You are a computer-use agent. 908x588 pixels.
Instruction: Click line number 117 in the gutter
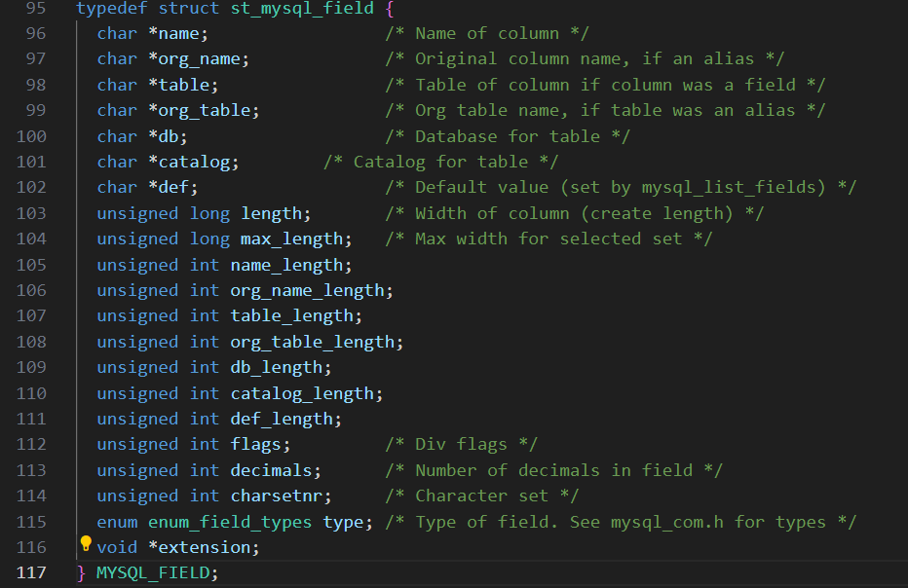coord(31,573)
